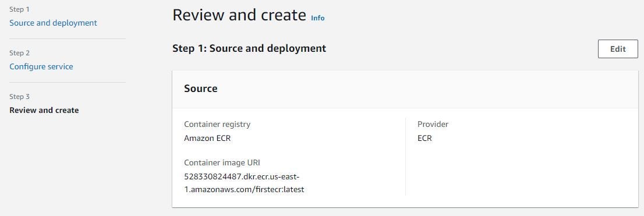This screenshot has height=216, width=644.
Task: Select the 528330824487.dkr.ecr image URI value
Action: click(x=244, y=183)
